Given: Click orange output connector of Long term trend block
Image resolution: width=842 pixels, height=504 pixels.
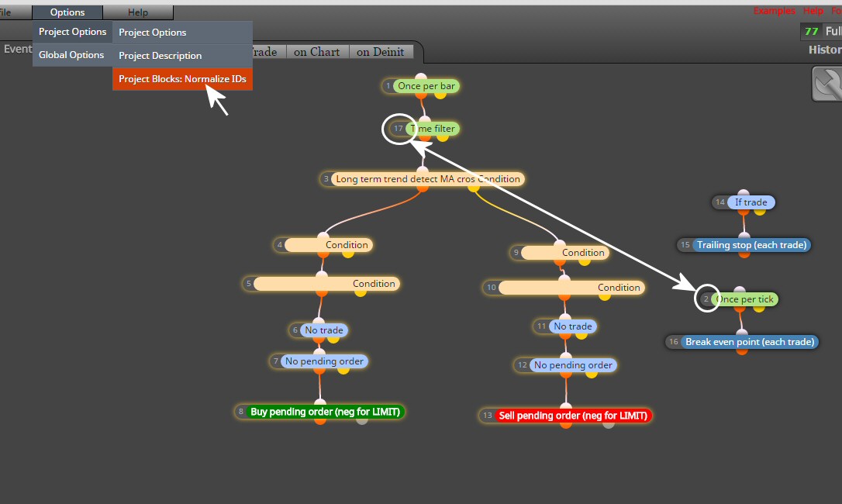Looking at the screenshot, I should [423, 188].
